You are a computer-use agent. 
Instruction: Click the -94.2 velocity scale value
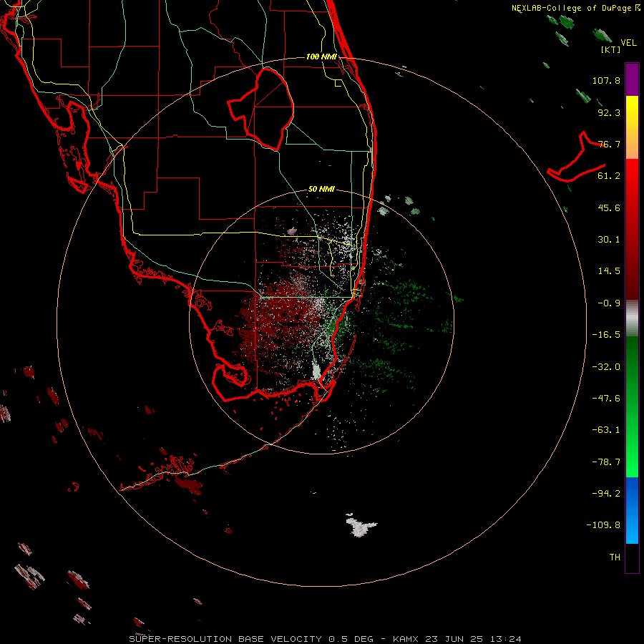[x=606, y=493]
